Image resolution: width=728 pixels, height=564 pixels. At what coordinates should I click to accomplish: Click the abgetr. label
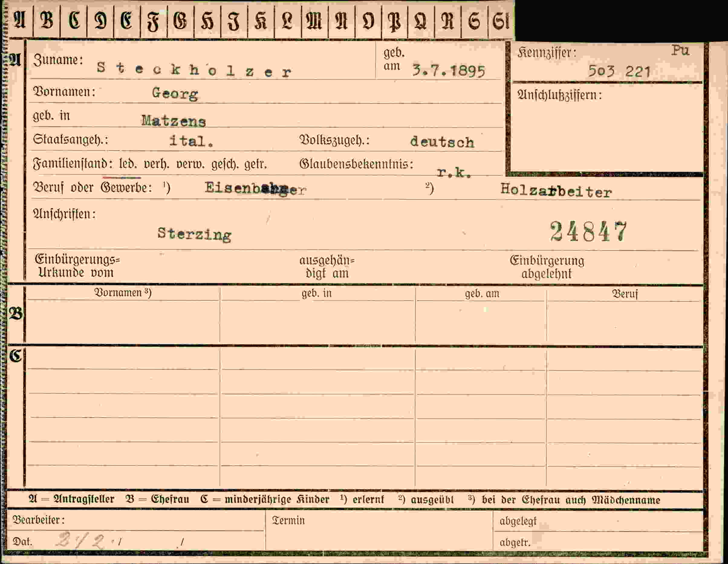click(515, 542)
